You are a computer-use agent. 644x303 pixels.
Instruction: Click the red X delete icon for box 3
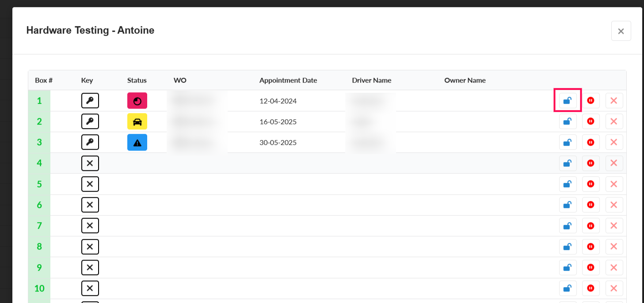click(614, 142)
